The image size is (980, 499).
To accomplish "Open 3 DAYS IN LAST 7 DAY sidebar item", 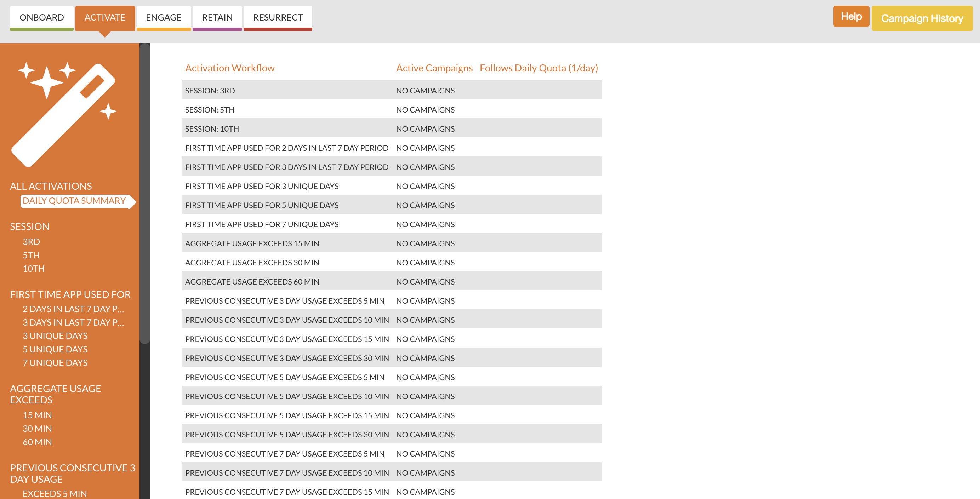I will click(x=73, y=322).
